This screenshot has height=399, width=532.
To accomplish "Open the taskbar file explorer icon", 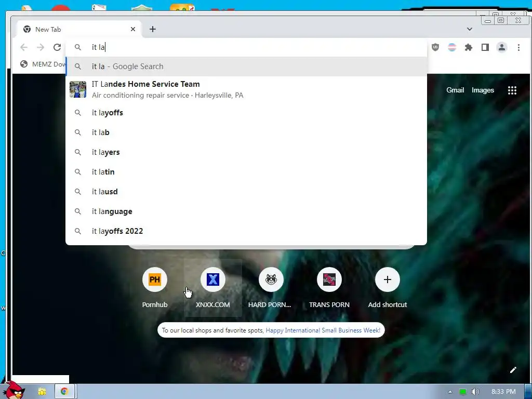I will (x=42, y=392).
